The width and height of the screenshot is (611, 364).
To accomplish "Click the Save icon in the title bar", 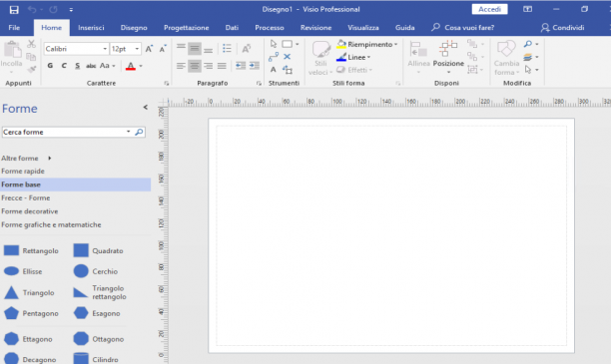I will coord(14,10).
